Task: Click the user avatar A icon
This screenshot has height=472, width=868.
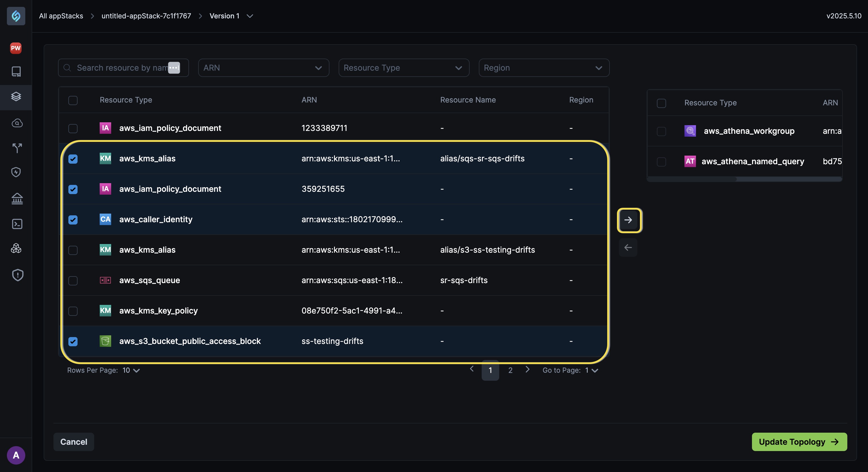Action: [x=16, y=455]
